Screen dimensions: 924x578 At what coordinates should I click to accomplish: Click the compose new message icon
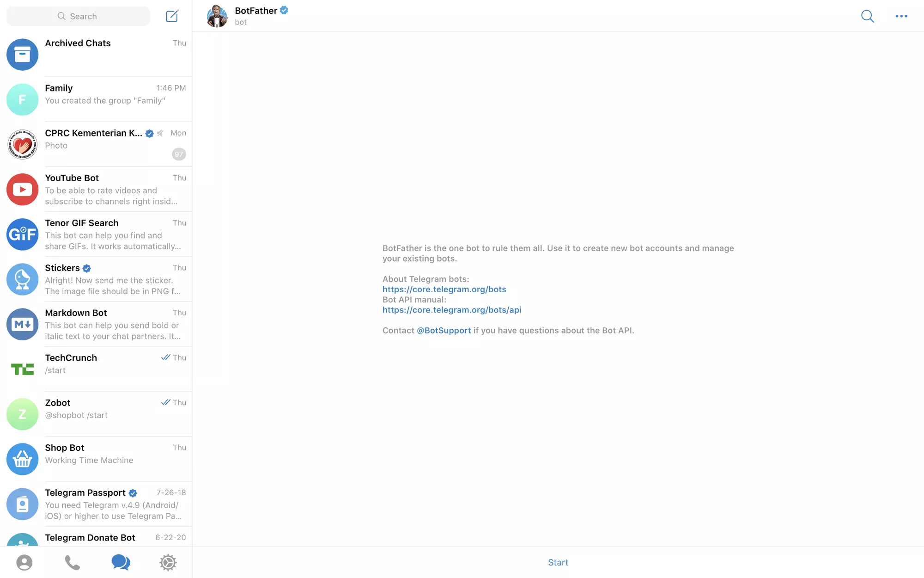click(x=171, y=16)
